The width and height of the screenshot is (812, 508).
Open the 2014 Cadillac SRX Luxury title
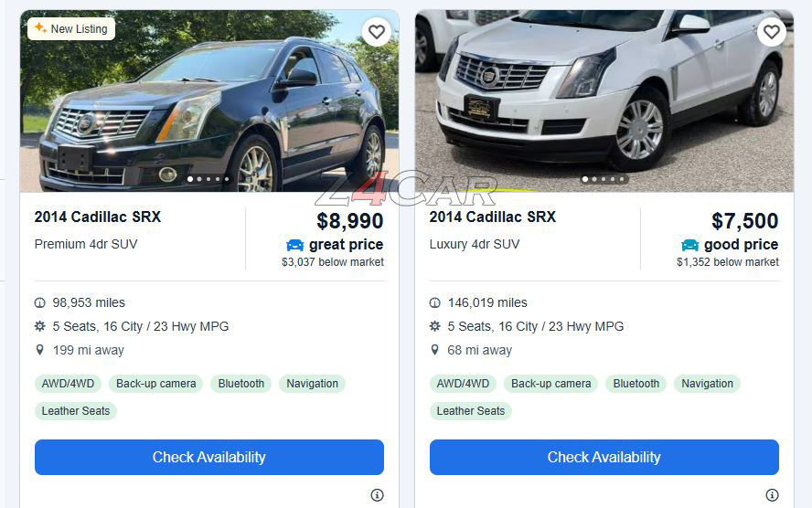(493, 217)
